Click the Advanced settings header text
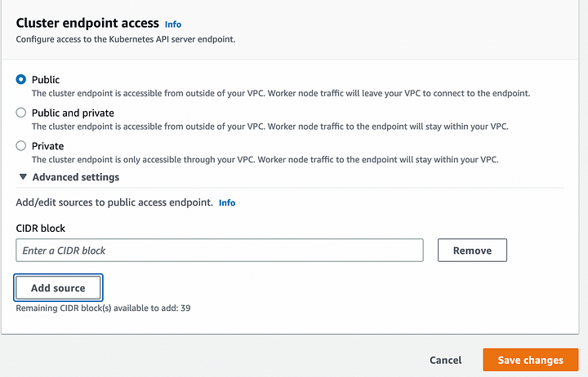 point(76,177)
